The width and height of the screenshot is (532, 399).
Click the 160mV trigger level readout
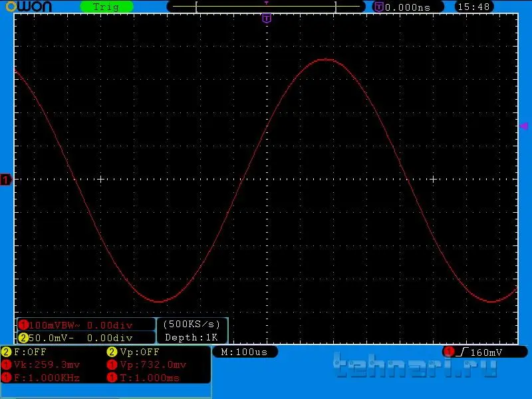point(486,352)
